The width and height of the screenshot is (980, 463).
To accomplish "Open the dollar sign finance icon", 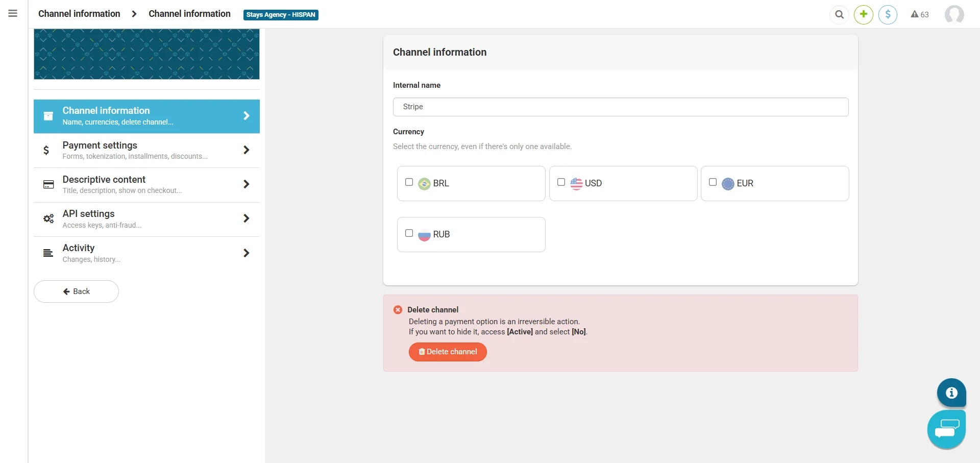I will pos(888,14).
